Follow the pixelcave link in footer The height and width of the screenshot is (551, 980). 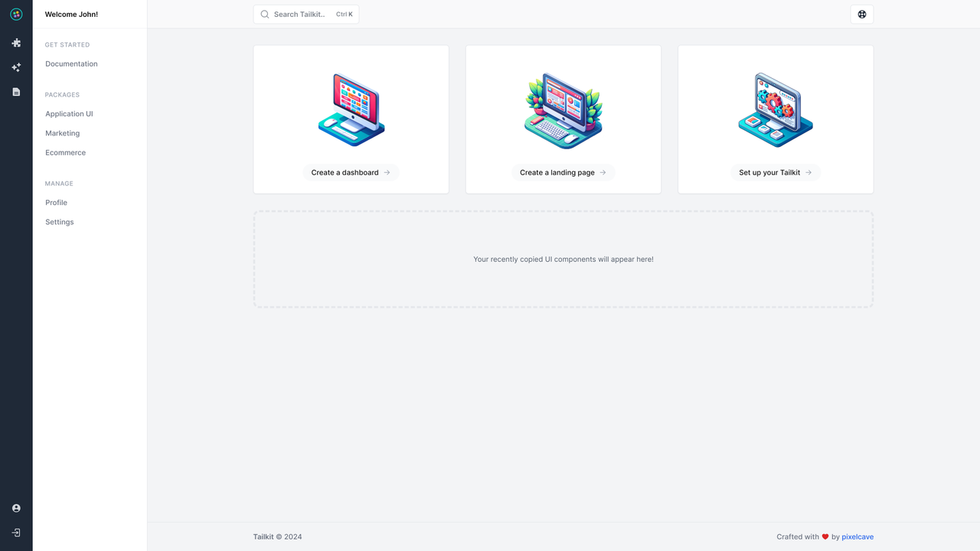[857, 537]
